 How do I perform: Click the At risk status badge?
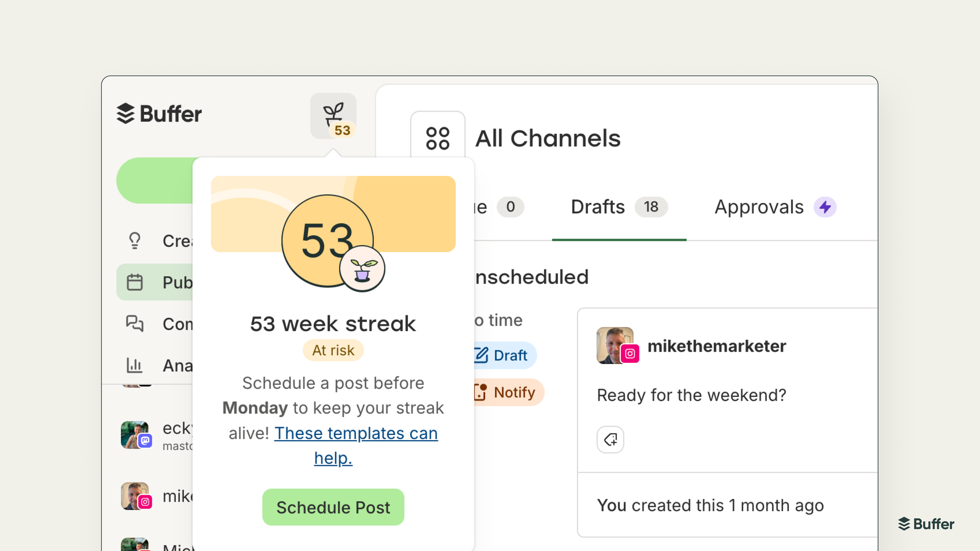click(x=333, y=350)
